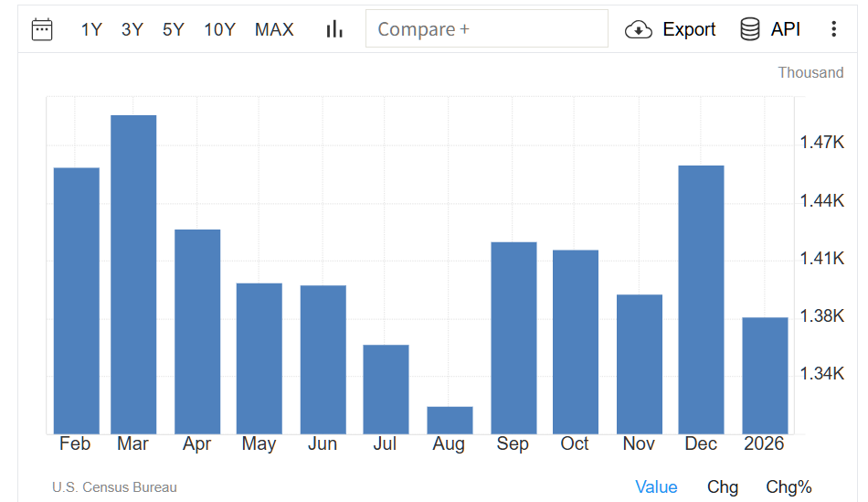Screen dimensions: 868x502
Task: Click the August bar in the chart
Action: [x=450, y=421]
